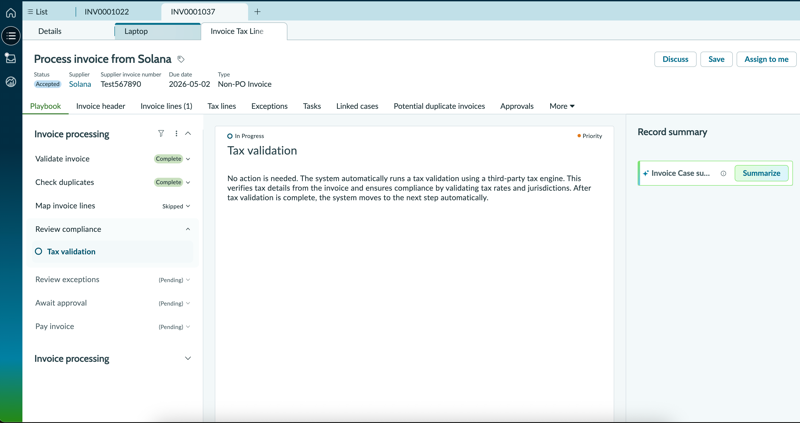800x423 pixels.
Task: Click the Summarize button
Action: coord(761,173)
